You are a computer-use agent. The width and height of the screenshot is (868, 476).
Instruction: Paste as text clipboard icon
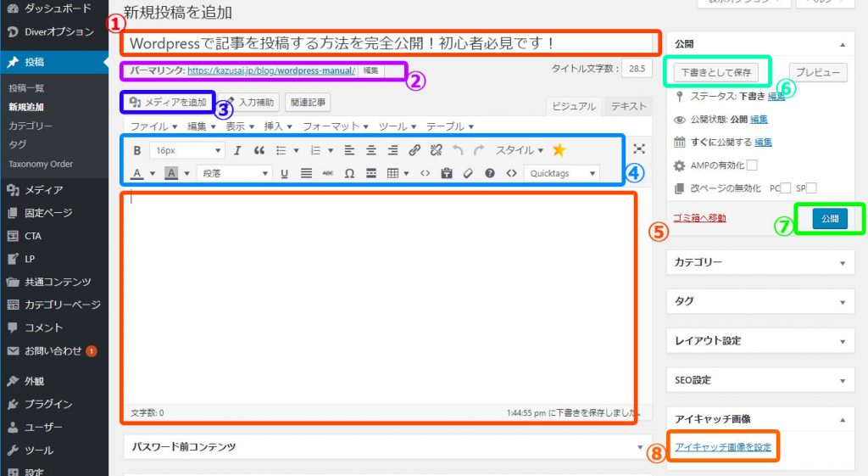(446, 173)
